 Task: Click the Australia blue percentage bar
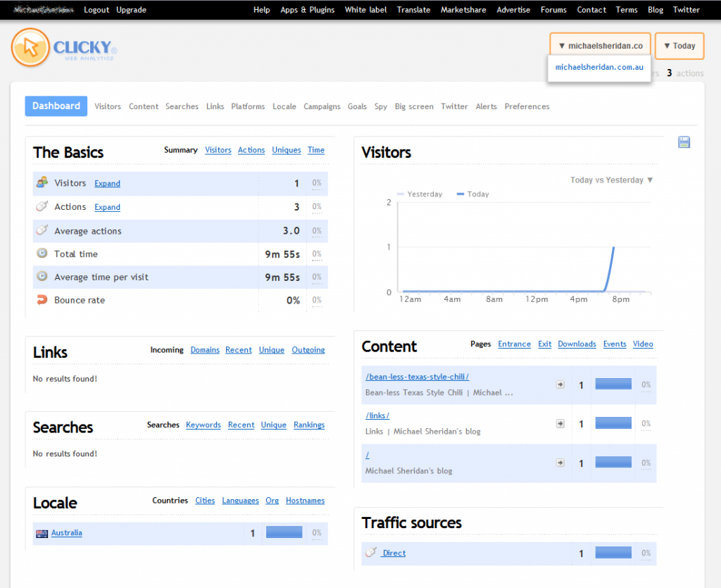pos(284,532)
